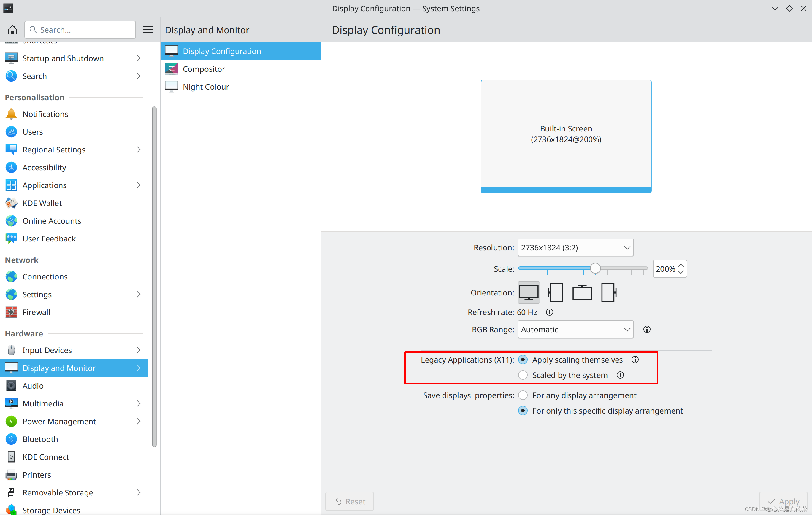
Task: Open the RGB Range Automatic dropdown
Action: (x=575, y=329)
